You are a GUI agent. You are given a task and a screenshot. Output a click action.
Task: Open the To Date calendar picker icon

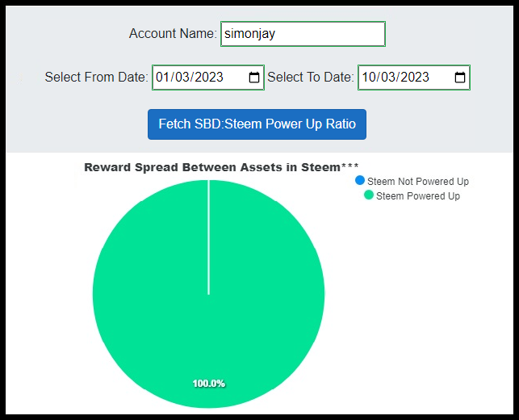pos(460,78)
